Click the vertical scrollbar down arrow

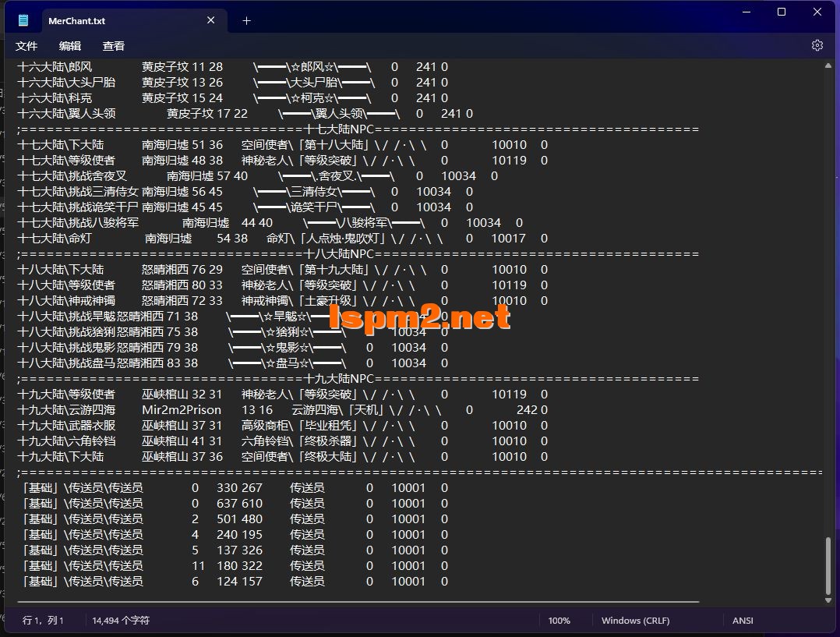(x=828, y=600)
